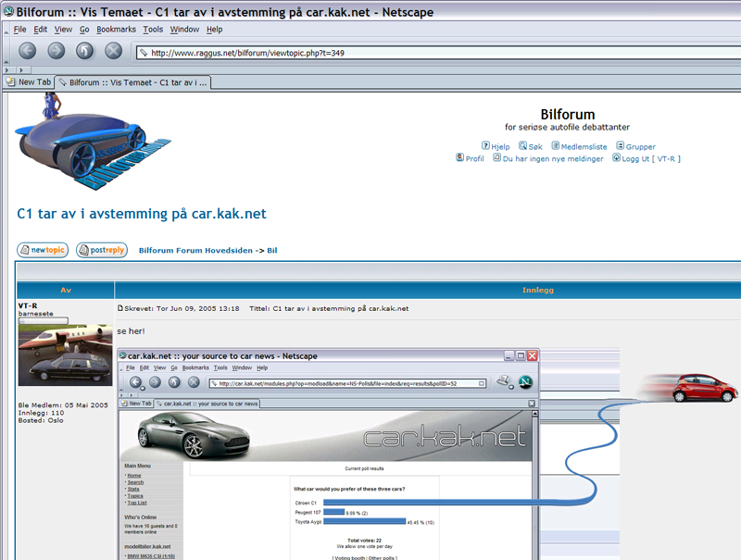The image size is (741, 560).
Task: Open the View menu
Action: [x=63, y=30]
